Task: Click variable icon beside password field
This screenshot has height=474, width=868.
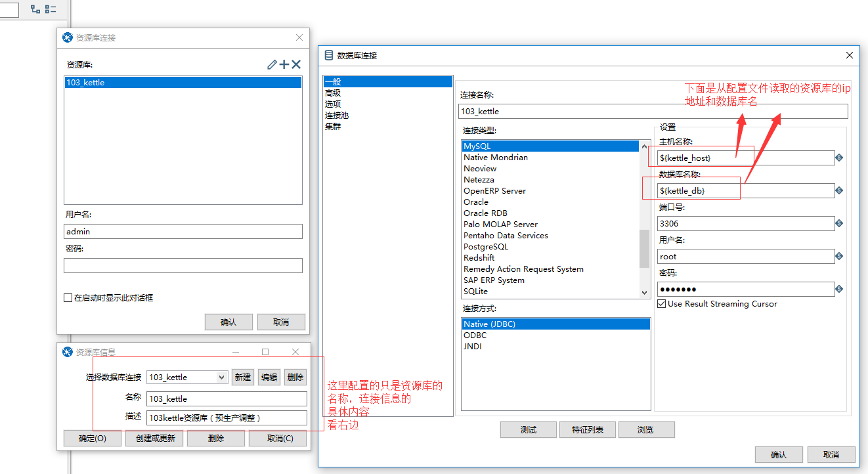Action: pos(839,289)
